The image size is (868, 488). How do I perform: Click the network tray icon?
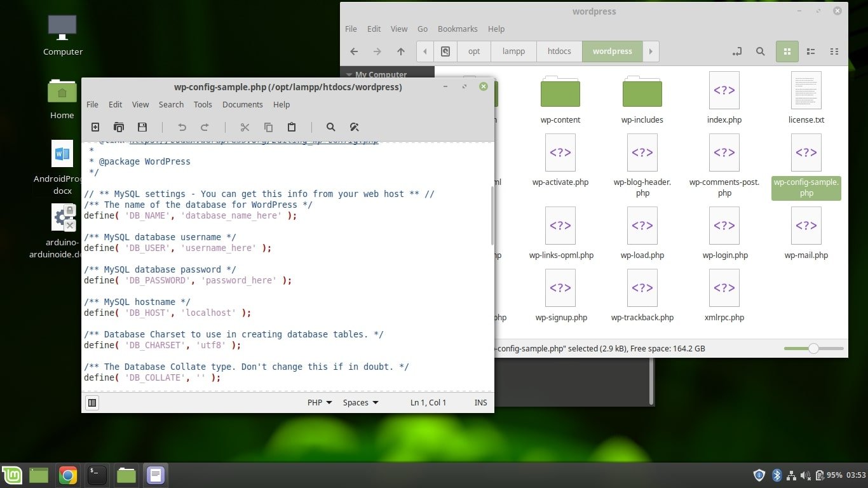pyautogui.click(x=791, y=475)
